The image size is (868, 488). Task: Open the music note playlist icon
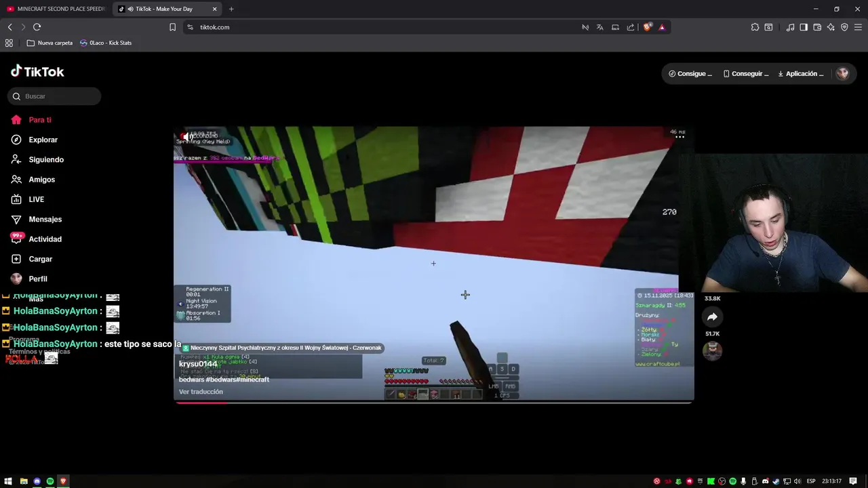[x=790, y=27]
